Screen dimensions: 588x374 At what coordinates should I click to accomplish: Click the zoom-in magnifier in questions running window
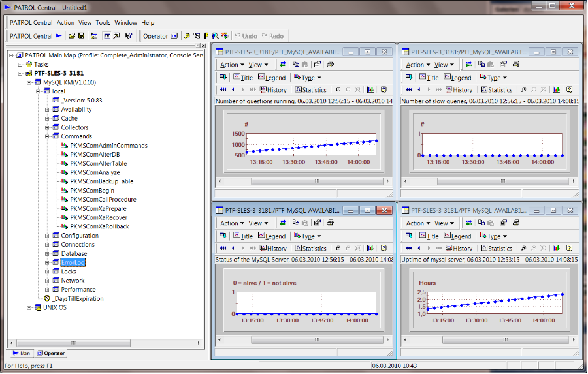point(338,89)
